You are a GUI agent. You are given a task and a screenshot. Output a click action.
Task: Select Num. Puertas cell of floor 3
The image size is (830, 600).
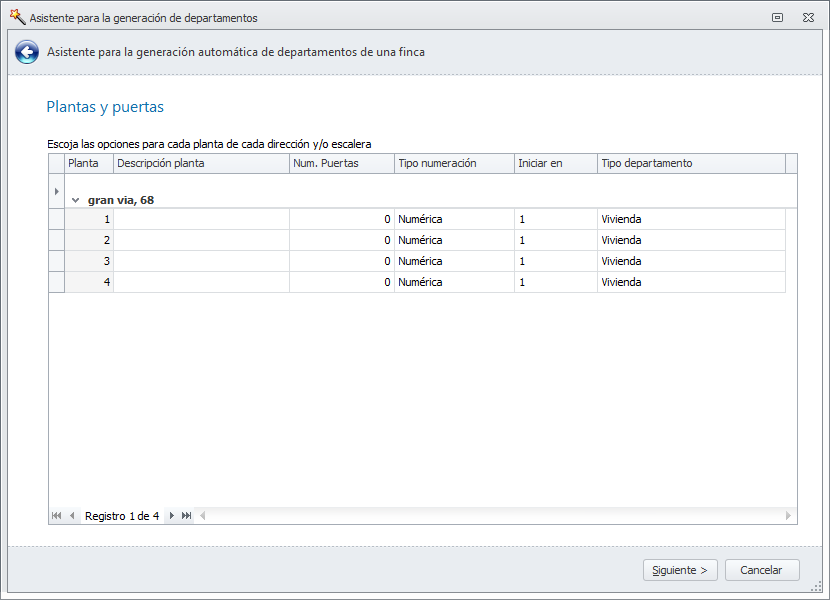342,261
